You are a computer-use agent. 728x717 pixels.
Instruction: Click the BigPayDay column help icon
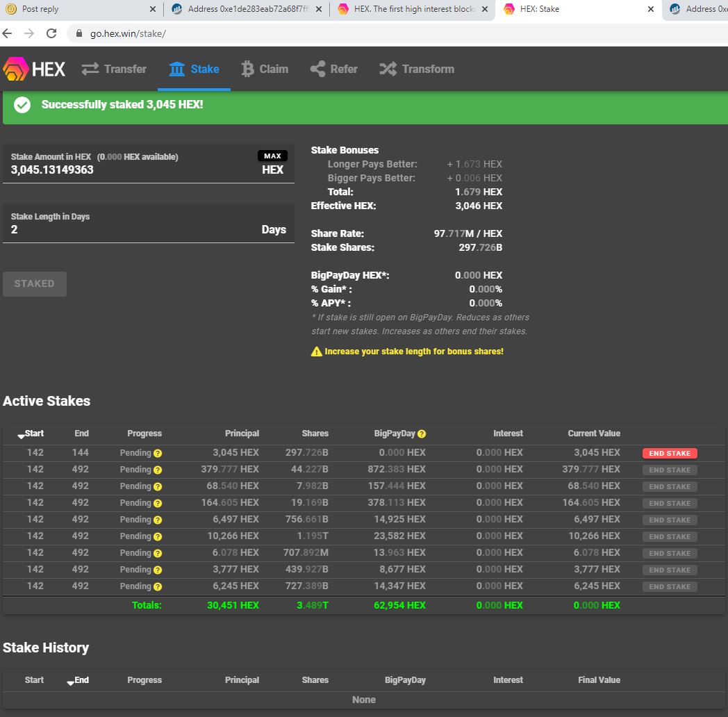click(422, 434)
